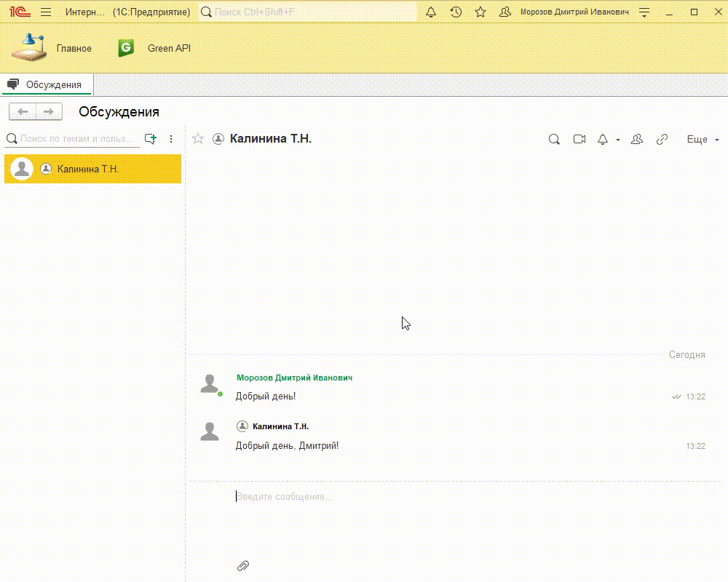Viewport: 728px width, 582px height.
Task: Click the forward navigation arrow button
Action: click(x=49, y=111)
